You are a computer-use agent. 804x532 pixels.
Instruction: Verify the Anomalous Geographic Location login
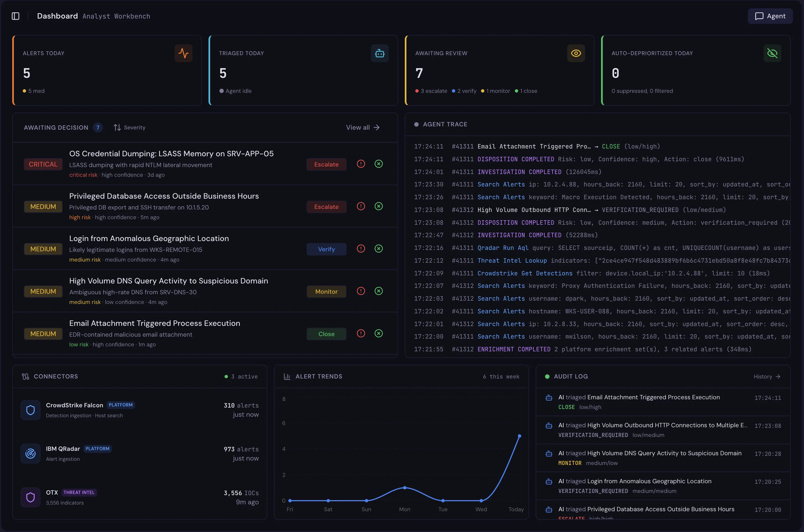coord(326,249)
